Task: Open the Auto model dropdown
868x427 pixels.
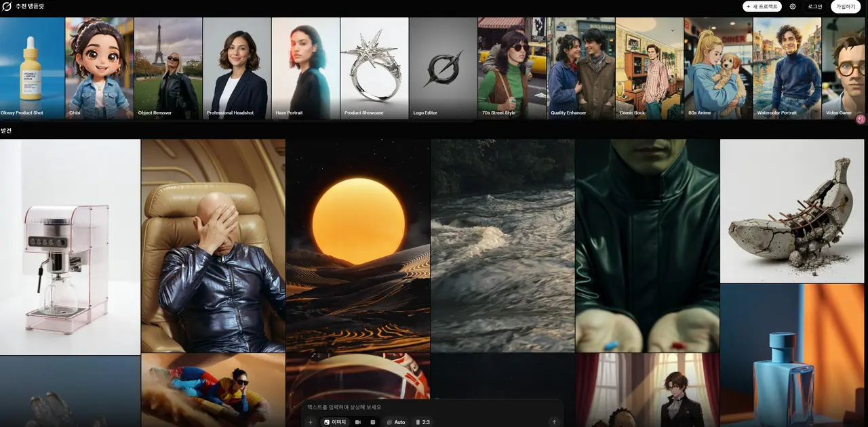Action: click(x=396, y=422)
